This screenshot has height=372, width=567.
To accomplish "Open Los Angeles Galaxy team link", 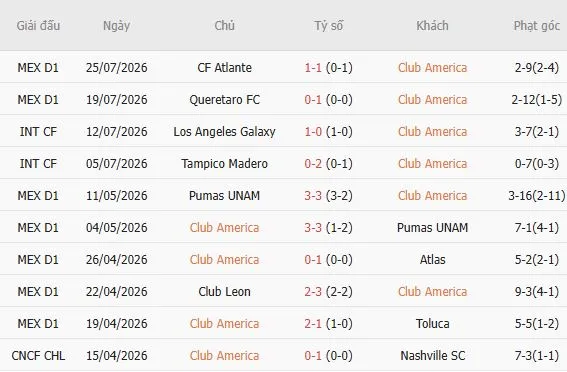I will click(225, 132).
